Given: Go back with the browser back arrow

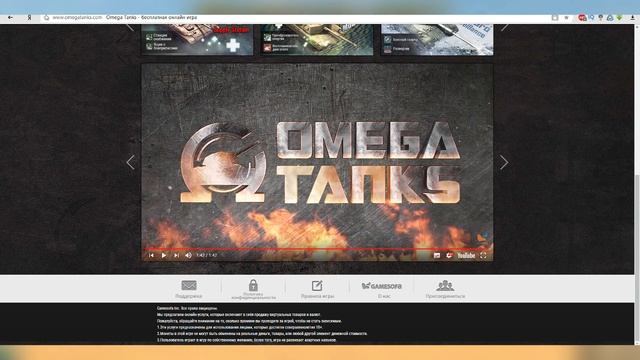Looking at the screenshot, I should [x=10, y=18].
